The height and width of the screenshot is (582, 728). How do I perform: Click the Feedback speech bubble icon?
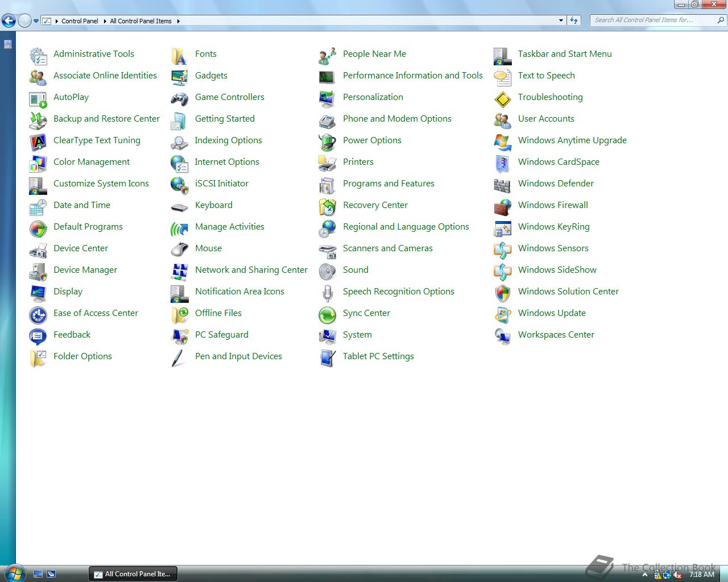click(x=38, y=336)
